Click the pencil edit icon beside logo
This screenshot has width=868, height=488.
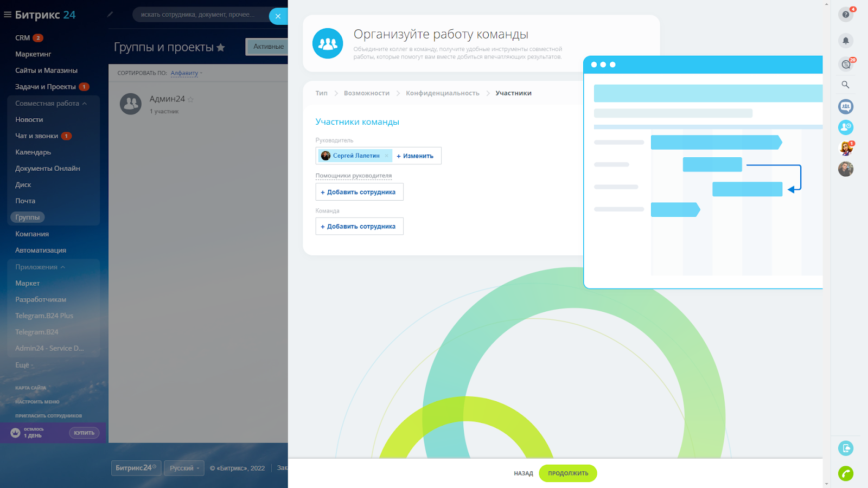tap(110, 15)
